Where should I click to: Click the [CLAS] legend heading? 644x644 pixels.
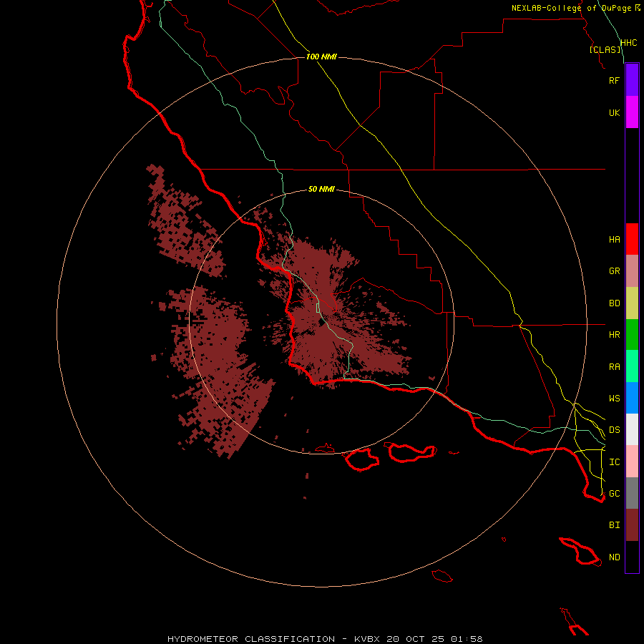[x=605, y=49]
